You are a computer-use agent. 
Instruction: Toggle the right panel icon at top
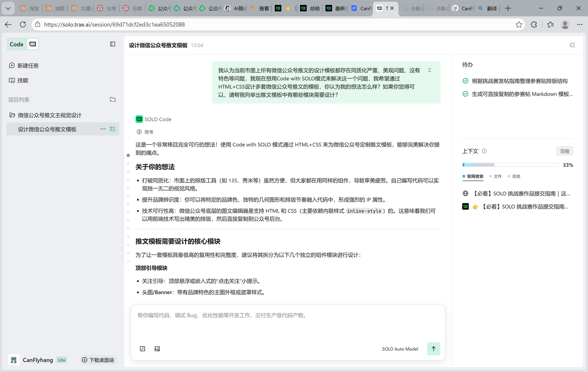click(x=572, y=45)
